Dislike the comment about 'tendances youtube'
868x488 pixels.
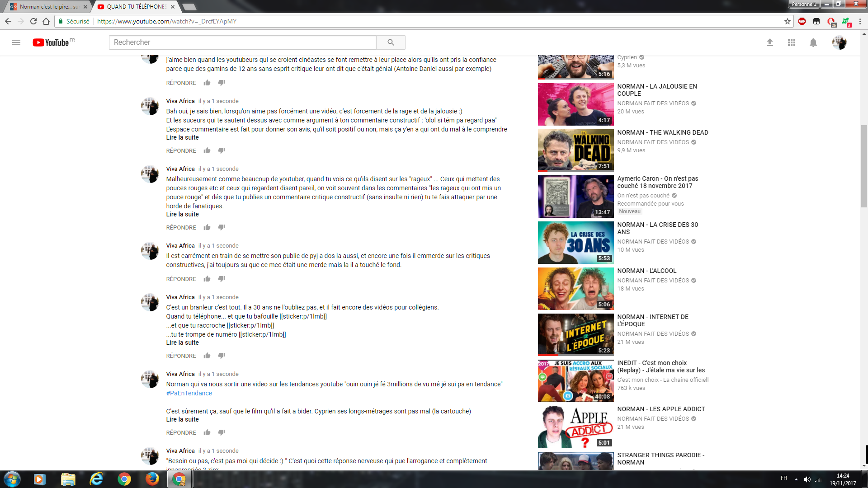222,432
